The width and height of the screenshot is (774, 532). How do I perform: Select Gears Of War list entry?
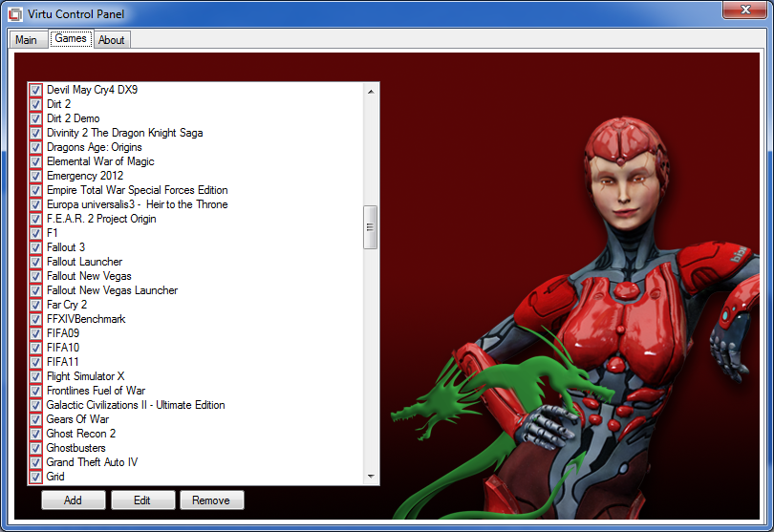(x=77, y=419)
